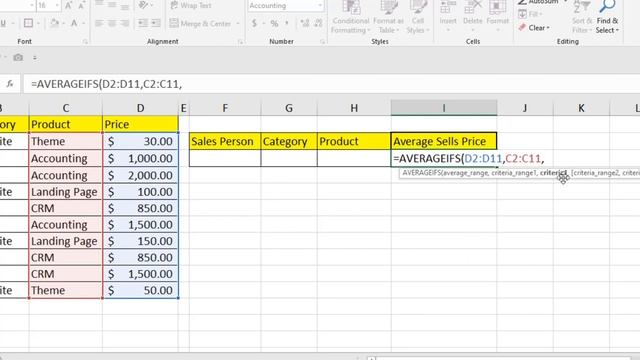Click the yellow Price header cell
Viewport: 640px width, 360px height.
[x=140, y=124]
